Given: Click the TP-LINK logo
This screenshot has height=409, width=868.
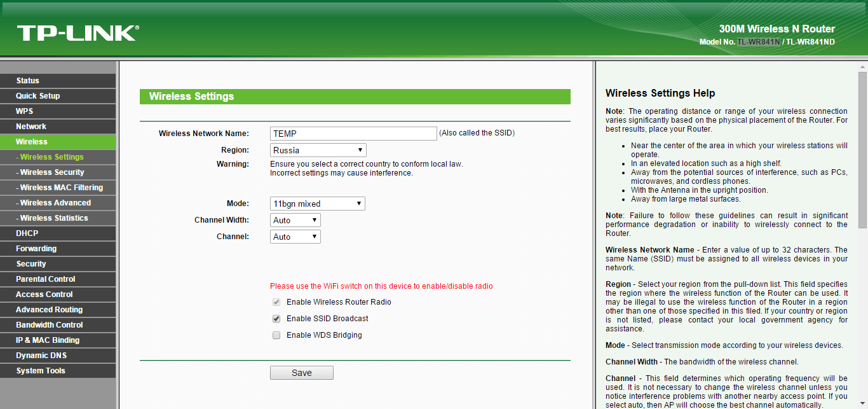Looking at the screenshot, I should (78, 33).
